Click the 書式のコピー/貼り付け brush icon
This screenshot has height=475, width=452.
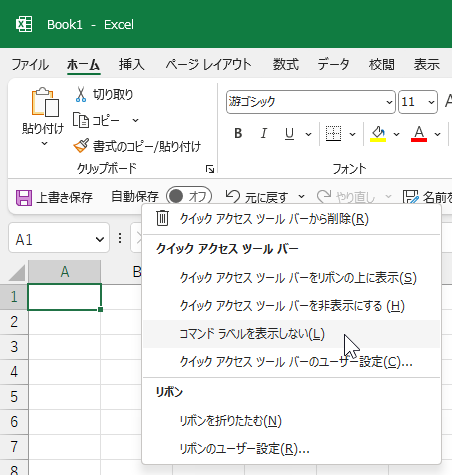point(81,146)
